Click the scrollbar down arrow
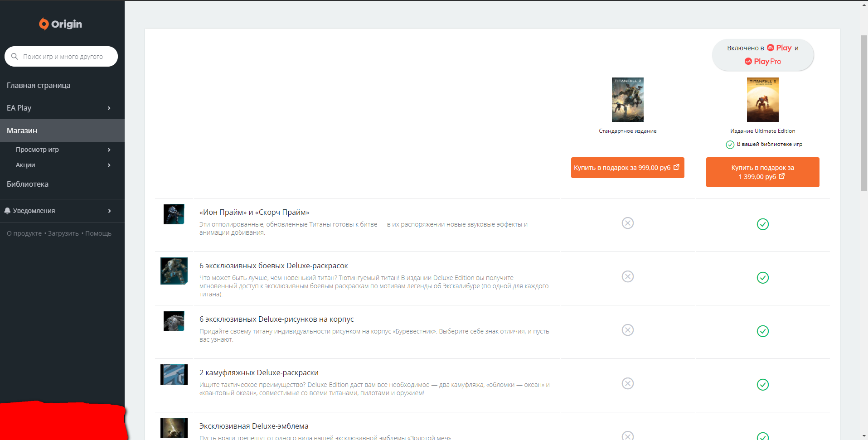 coord(864,436)
